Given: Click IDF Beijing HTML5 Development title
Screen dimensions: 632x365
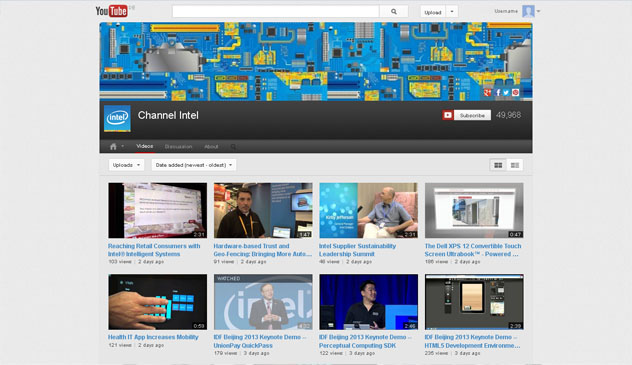Looking at the screenshot, I should (472, 341).
